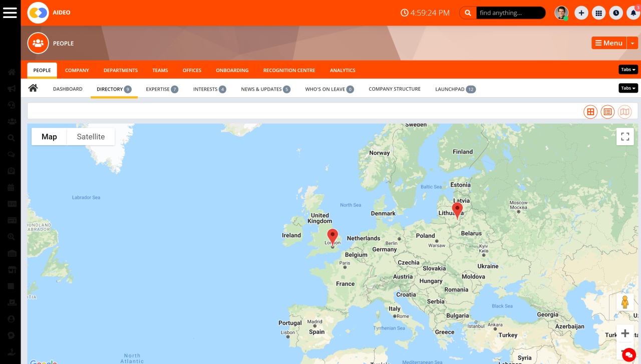Switch map to Satellite view
Screen dimensions: 641x364
[91, 136]
